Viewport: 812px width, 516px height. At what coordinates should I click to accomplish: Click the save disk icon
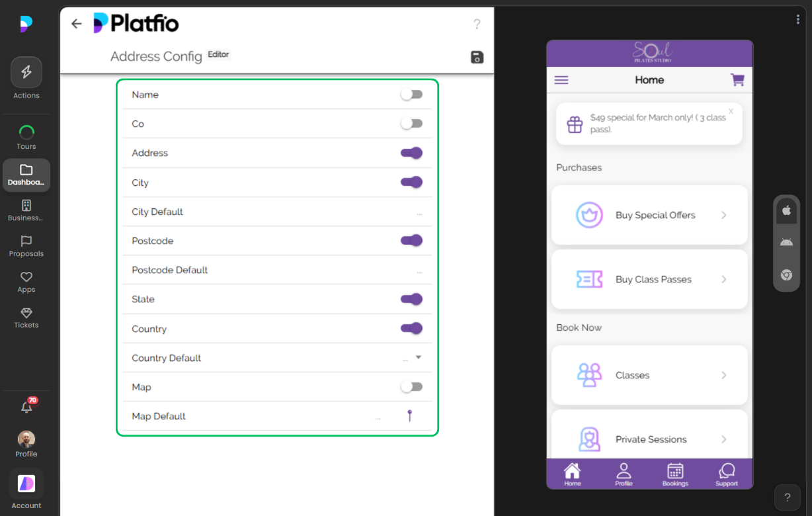tap(477, 58)
